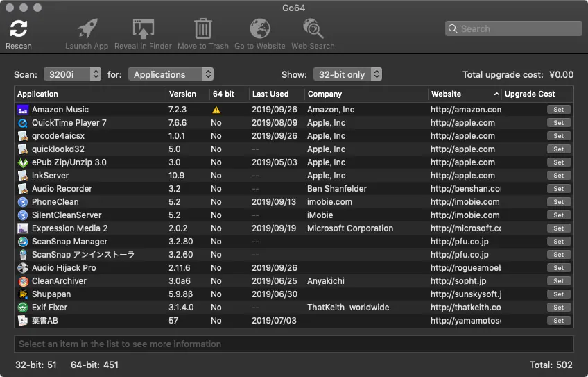The height and width of the screenshot is (377, 588).
Task: Click the QuickTime Player 7 app icon
Action: pyautogui.click(x=23, y=123)
